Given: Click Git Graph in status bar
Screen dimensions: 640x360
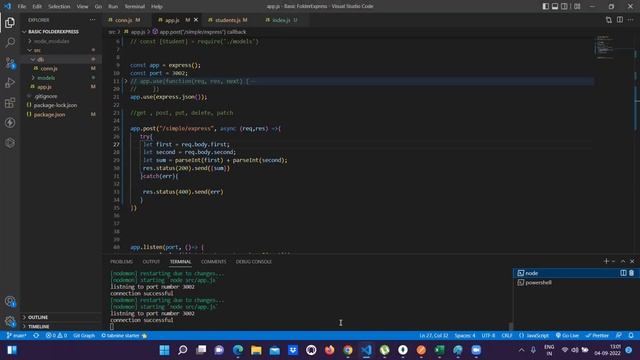Looking at the screenshot, I should point(84,336).
